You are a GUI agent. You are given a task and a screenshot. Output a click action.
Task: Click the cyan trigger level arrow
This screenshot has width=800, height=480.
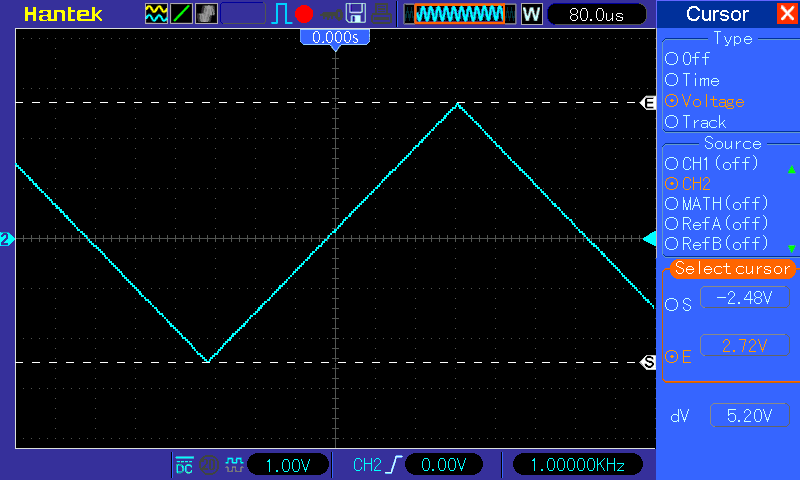(x=649, y=239)
